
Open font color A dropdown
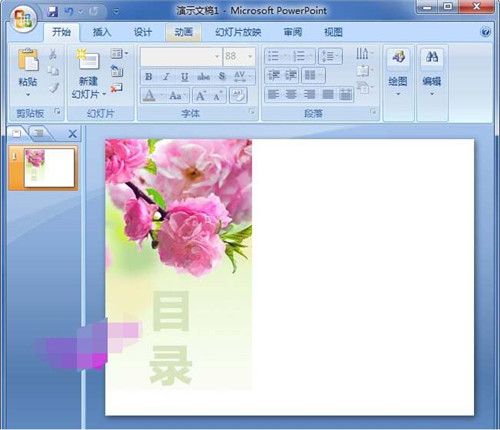pos(162,96)
